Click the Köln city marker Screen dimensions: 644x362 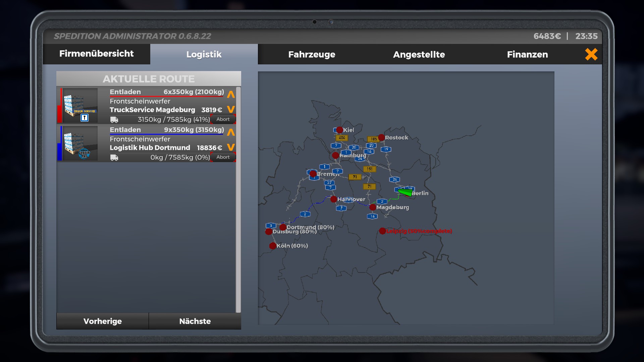[x=273, y=246]
